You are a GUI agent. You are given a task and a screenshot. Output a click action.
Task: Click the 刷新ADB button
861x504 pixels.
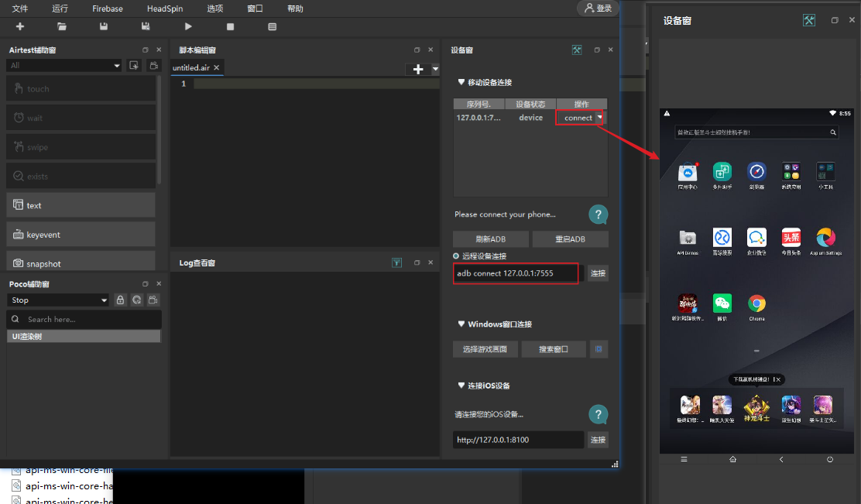(490, 238)
